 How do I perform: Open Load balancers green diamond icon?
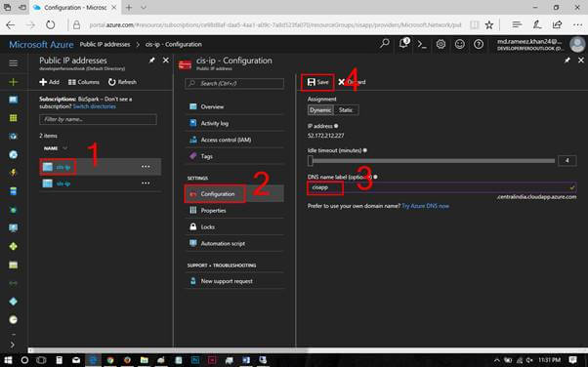(x=13, y=246)
